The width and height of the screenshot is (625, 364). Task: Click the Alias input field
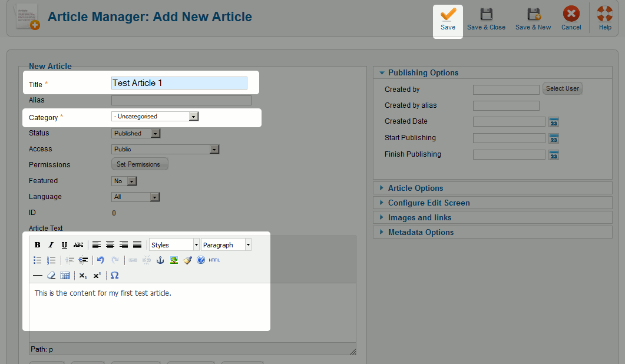coord(181,100)
